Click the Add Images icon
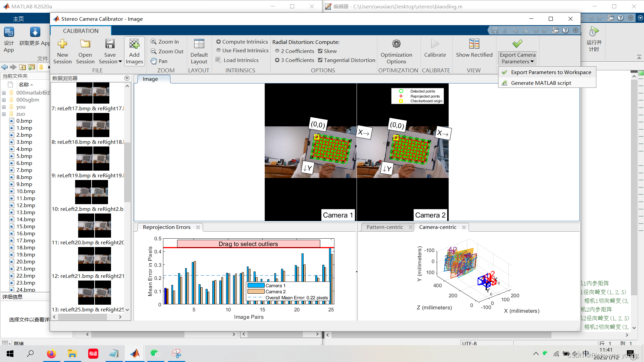 click(x=134, y=44)
